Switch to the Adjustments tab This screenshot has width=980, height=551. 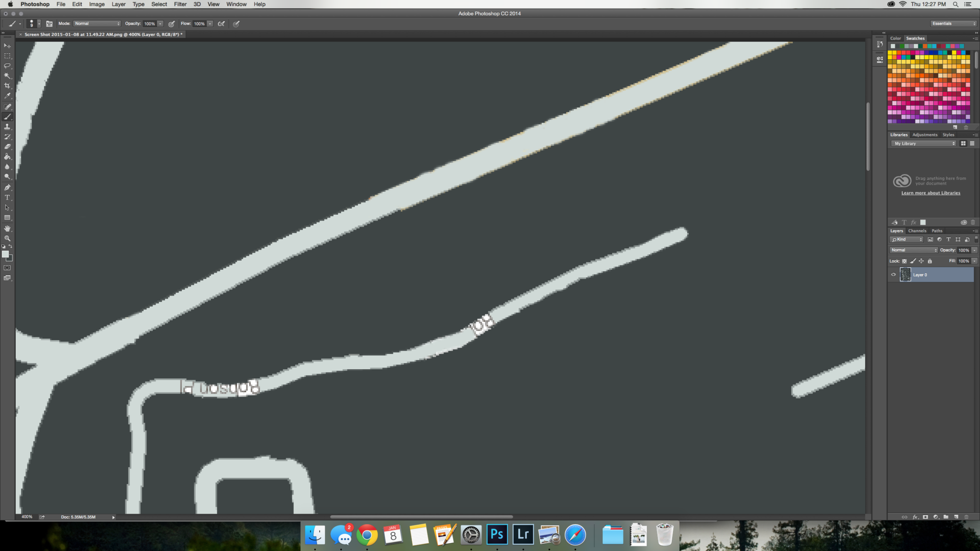[x=924, y=135]
